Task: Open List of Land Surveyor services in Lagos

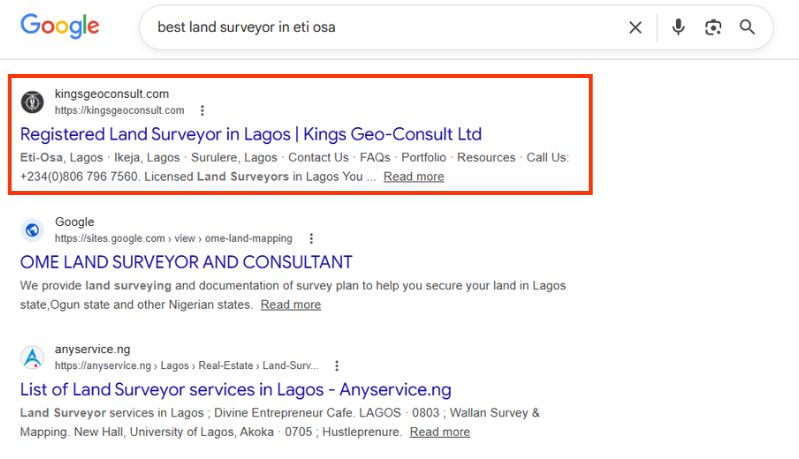Action: click(x=235, y=390)
